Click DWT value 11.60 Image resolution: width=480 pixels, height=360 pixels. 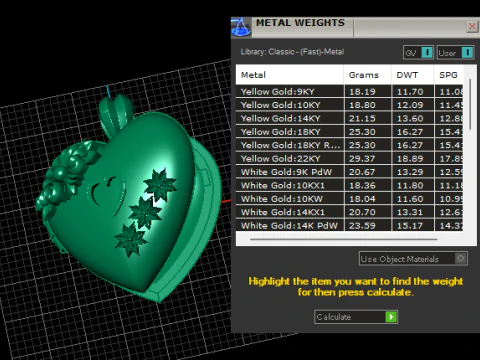(410, 198)
